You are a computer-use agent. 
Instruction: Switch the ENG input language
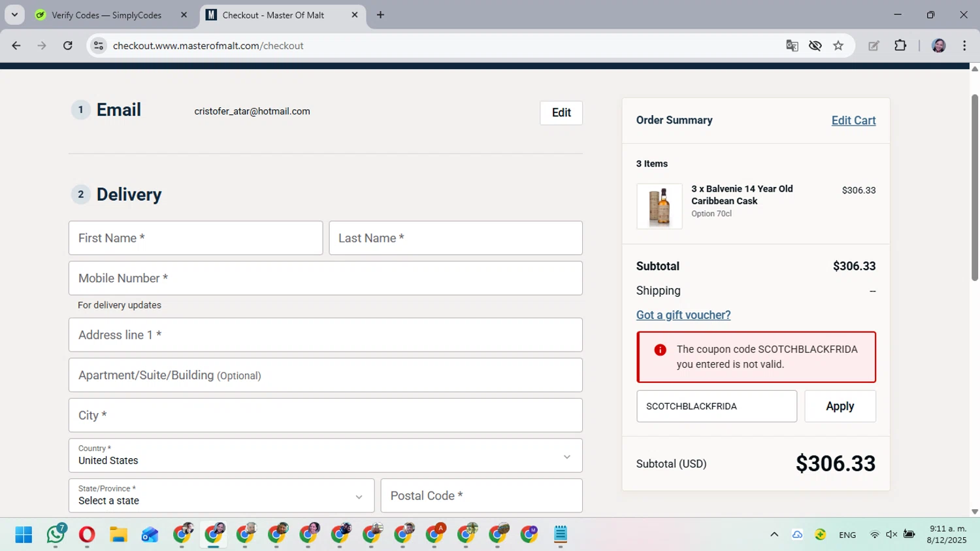click(x=847, y=535)
